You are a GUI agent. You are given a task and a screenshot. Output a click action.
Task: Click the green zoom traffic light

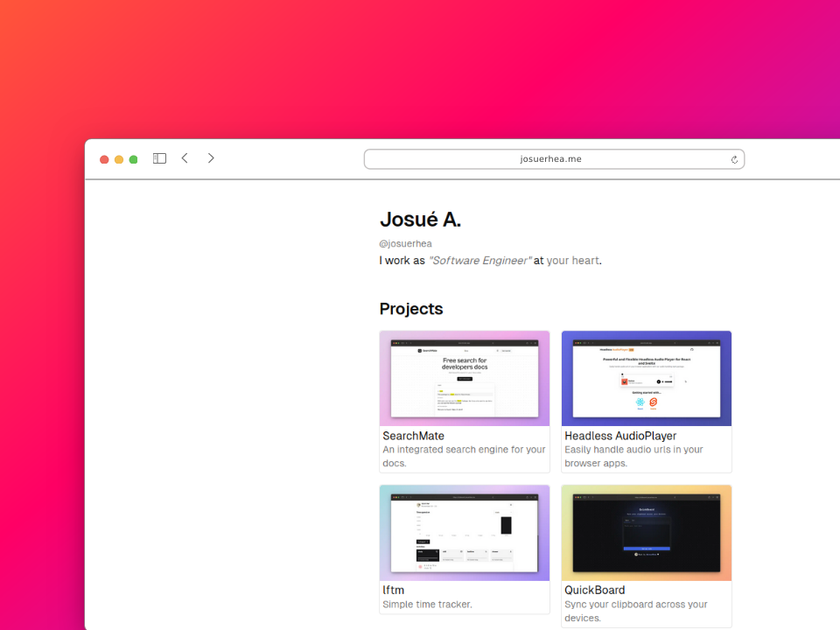133,159
